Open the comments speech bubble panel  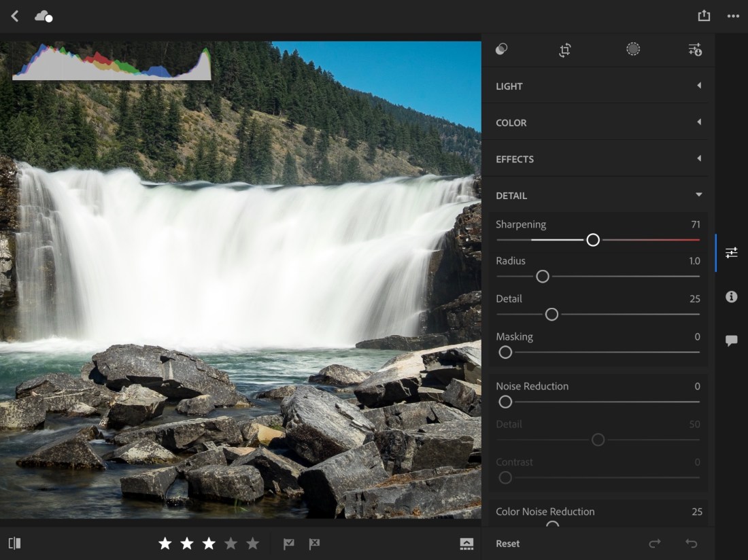click(x=732, y=340)
